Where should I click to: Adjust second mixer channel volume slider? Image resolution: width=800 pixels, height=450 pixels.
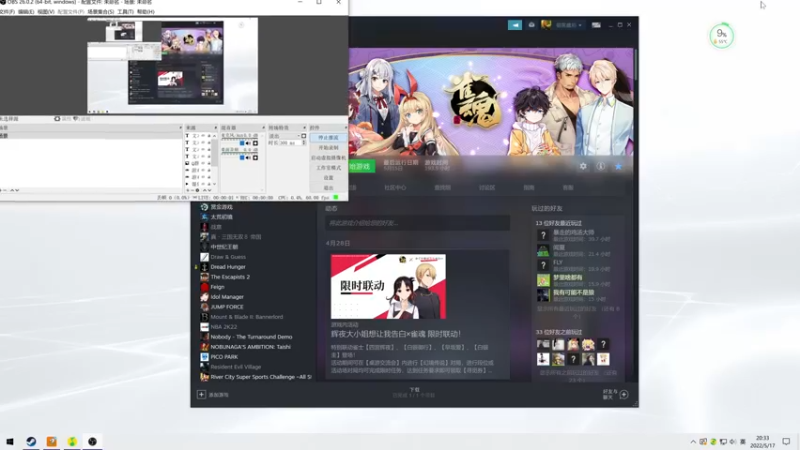[230, 158]
